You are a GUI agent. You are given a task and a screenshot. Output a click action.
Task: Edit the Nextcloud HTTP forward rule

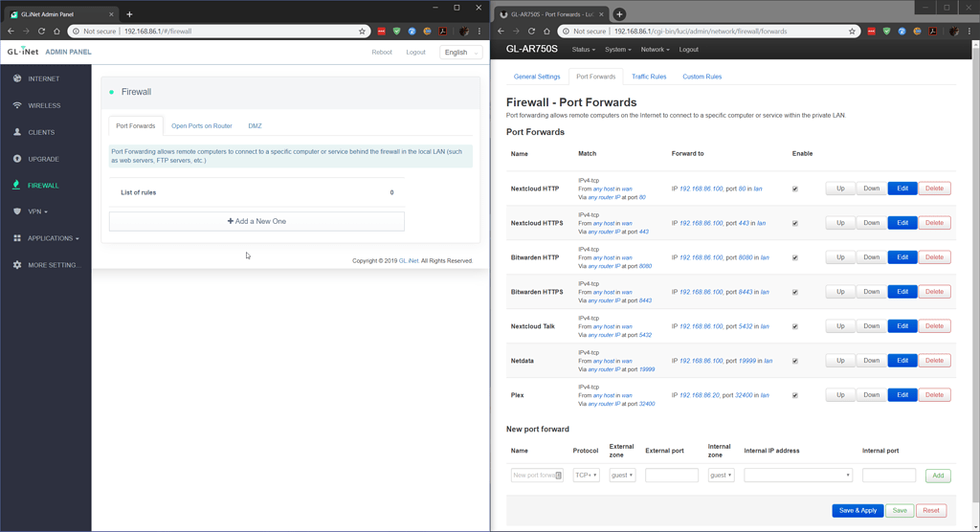click(x=902, y=188)
